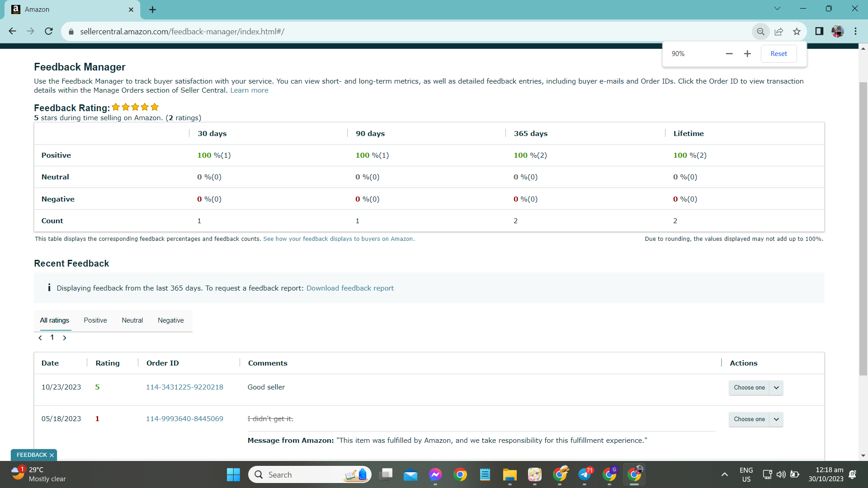Image resolution: width=868 pixels, height=488 pixels.
Task: Switch to the Neutral feedback tab
Action: pyautogui.click(x=132, y=320)
